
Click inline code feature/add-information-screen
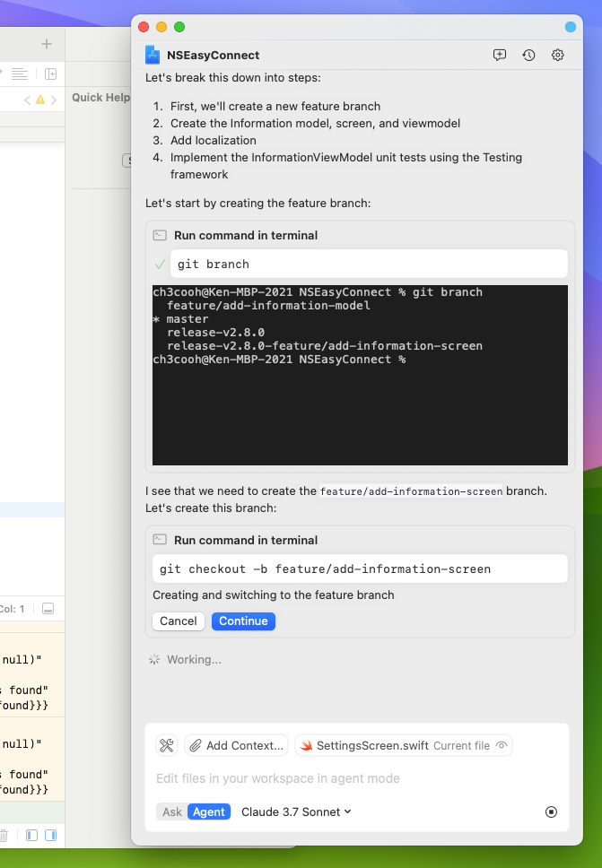[x=411, y=491]
